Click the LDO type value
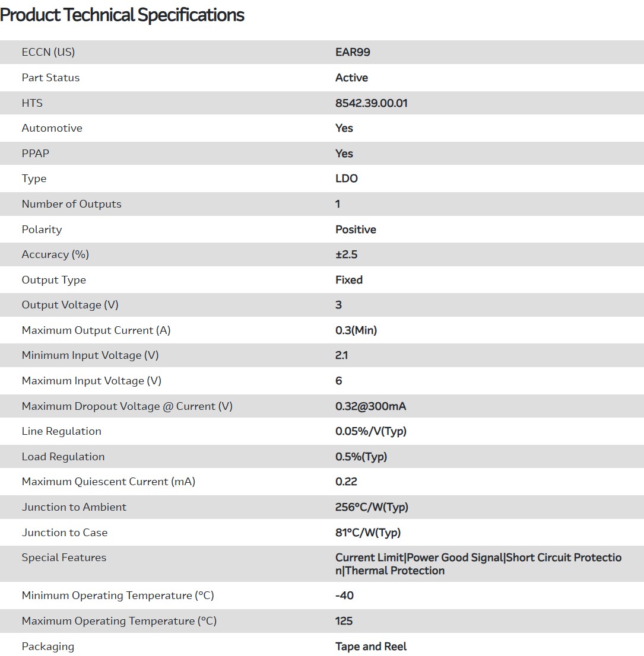The height and width of the screenshot is (656, 644). [x=346, y=179]
